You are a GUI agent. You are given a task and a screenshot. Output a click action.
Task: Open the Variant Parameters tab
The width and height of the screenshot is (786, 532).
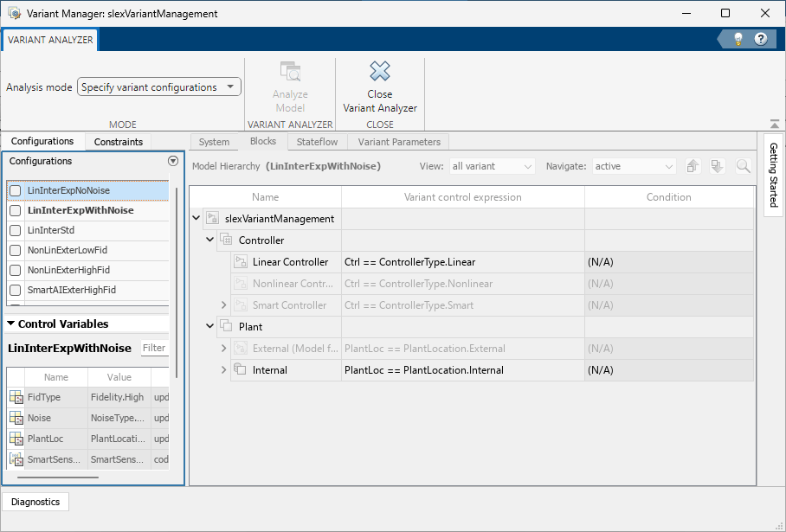[x=399, y=142]
